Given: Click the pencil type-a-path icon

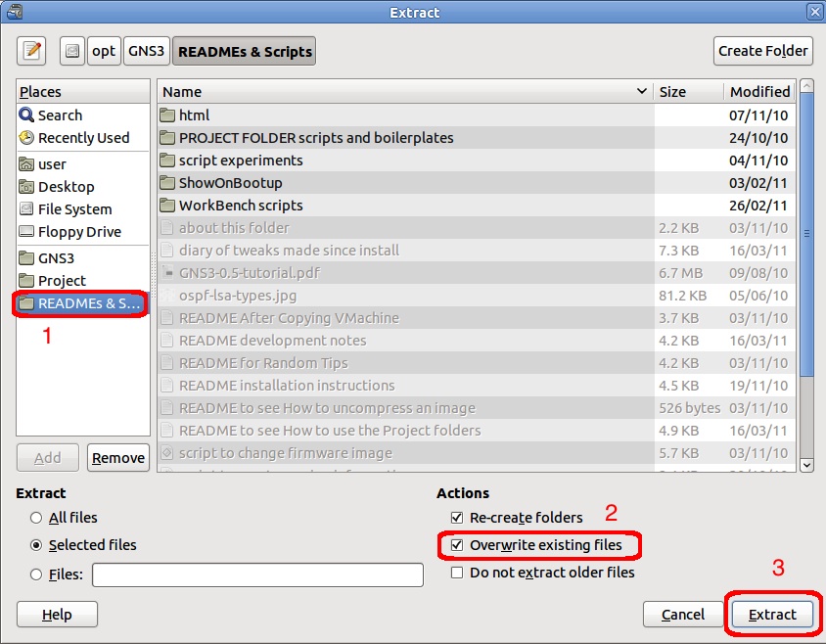Looking at the screenshot, I should [x=32, y=51].
